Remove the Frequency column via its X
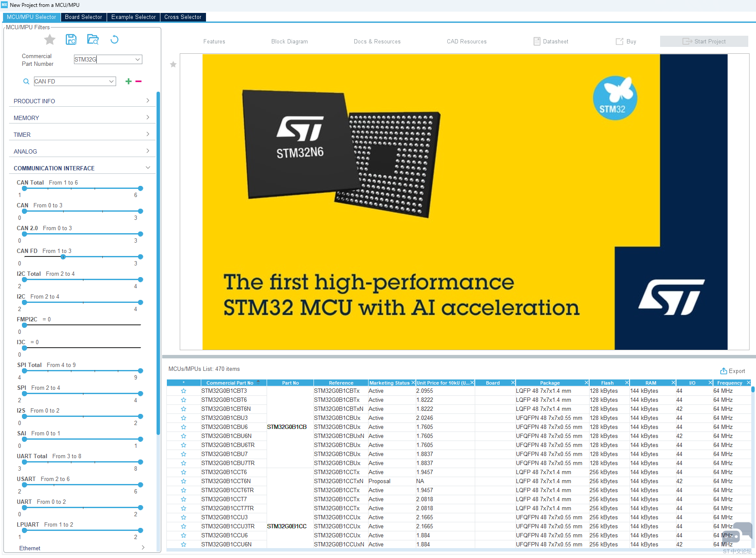Viewport: 756px width, 558px height. 749,383
